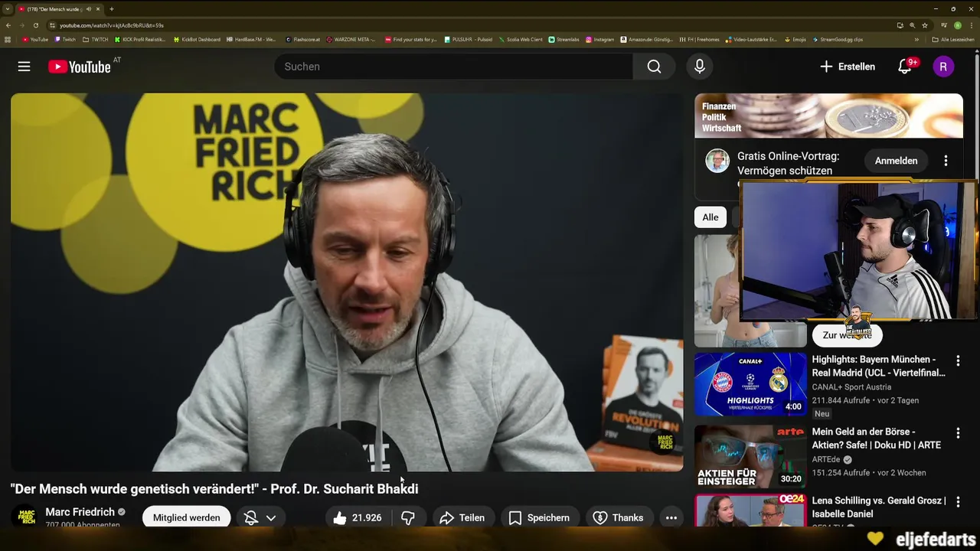The image size is (980, 551).
Task: Show hidden bookmarks via the chevron
Action: click(916, 39)
